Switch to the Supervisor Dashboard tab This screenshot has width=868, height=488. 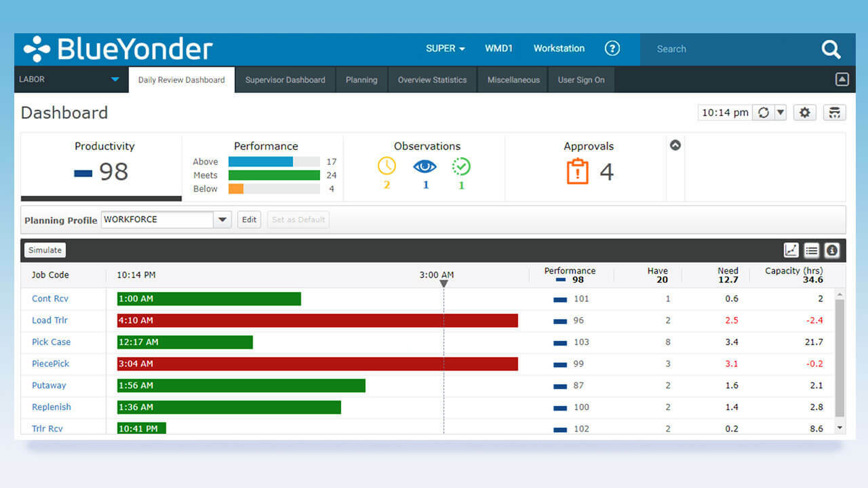(285, 79)
